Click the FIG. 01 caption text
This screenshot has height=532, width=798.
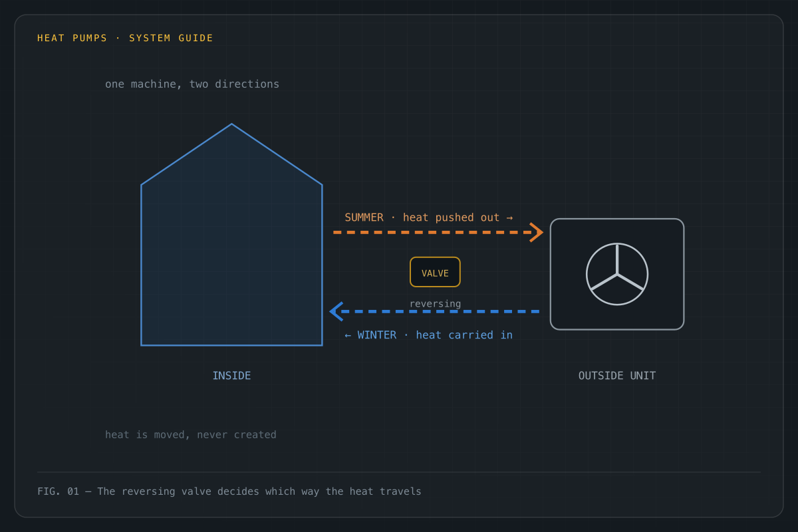(229, 491)
